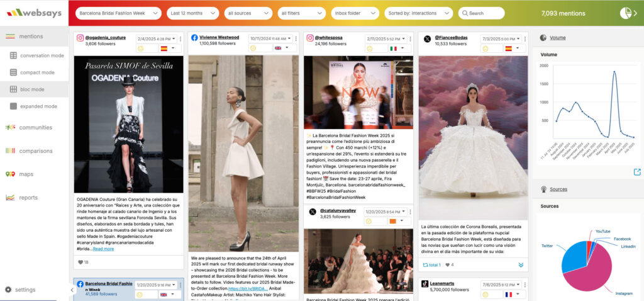Viewport: 644px width, 301px height.
Task: Click the Instagram icon on @whitesposa card
Action: click(x=311, y=38)
